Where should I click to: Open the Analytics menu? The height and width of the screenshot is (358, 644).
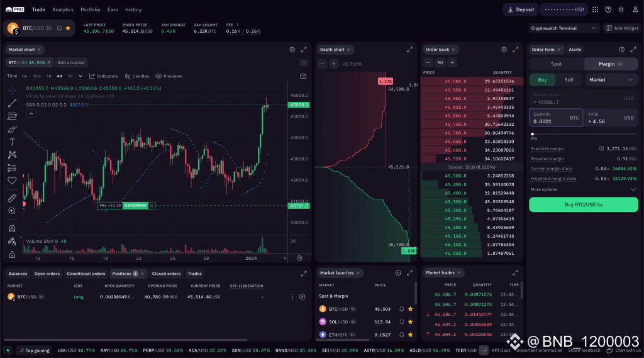coord(63,9)
